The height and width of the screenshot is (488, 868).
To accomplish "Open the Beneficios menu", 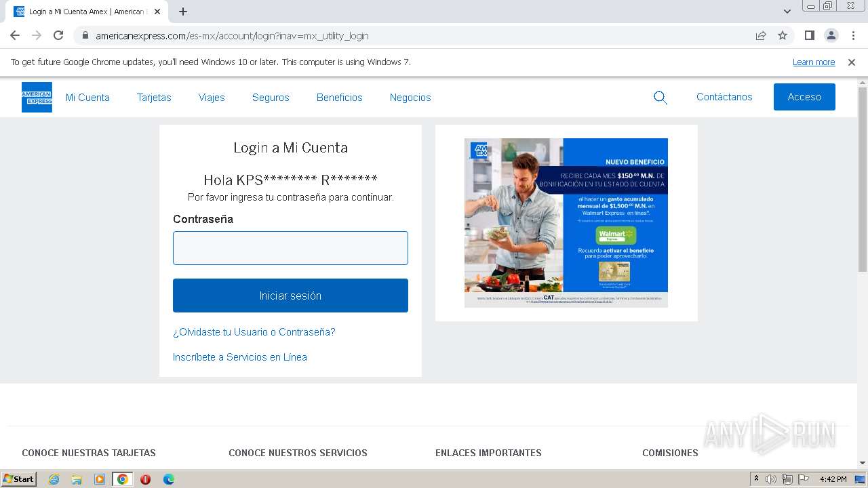I will coord(340,98).
